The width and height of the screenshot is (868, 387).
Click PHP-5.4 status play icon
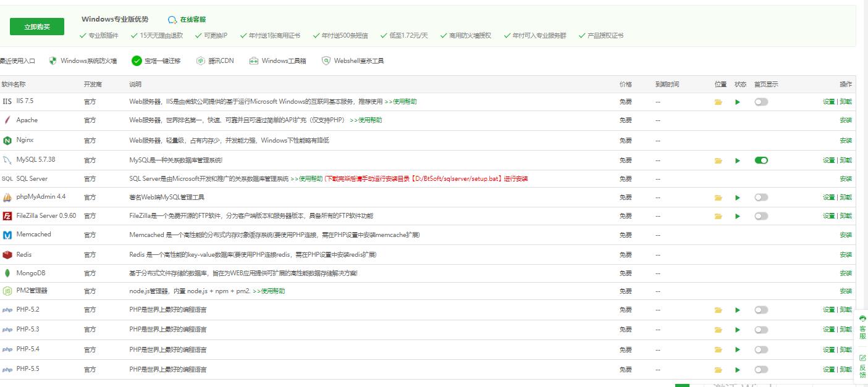click(x=738, y=350)
